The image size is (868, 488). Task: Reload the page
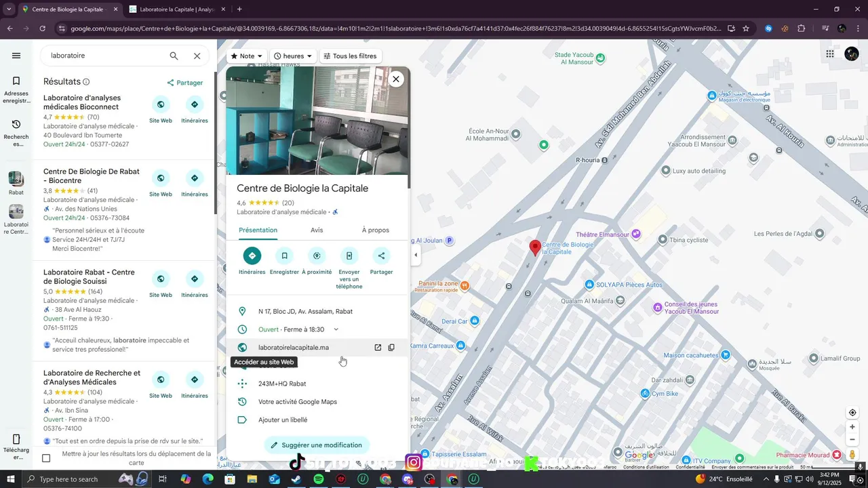pos(42,28)
